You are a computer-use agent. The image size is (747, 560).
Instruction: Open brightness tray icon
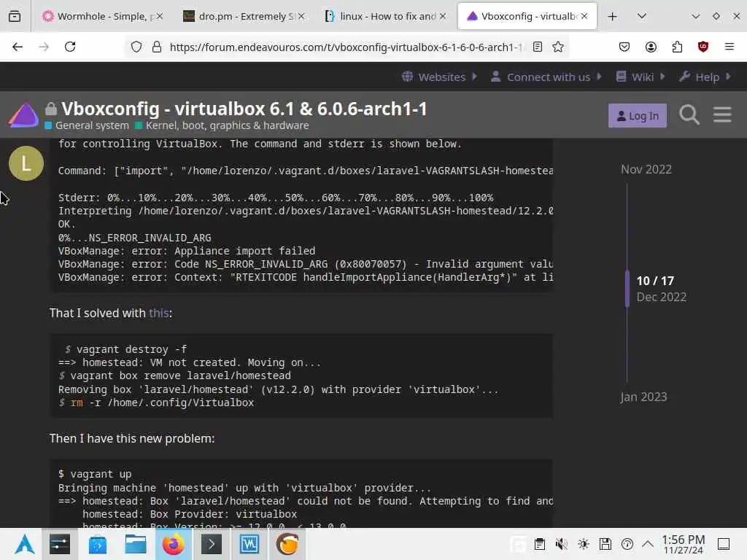(x=583, y=544)
